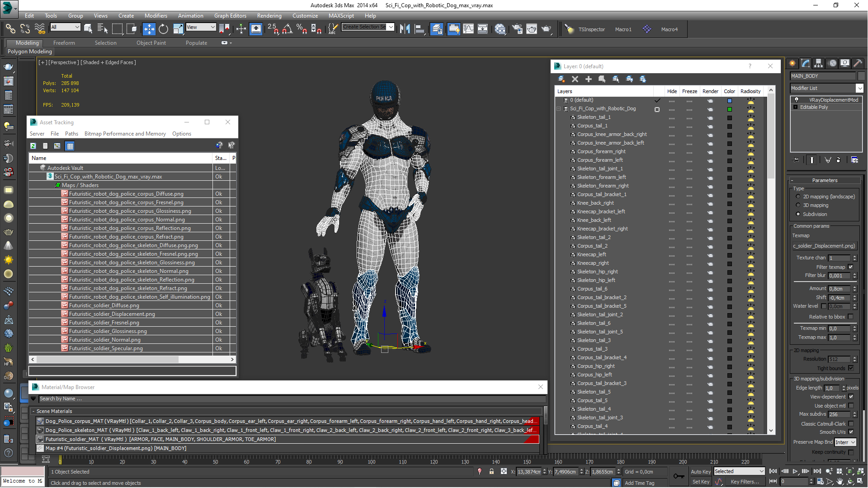
Task: Click the Unlink Selection tool
Action: point(25,29)
